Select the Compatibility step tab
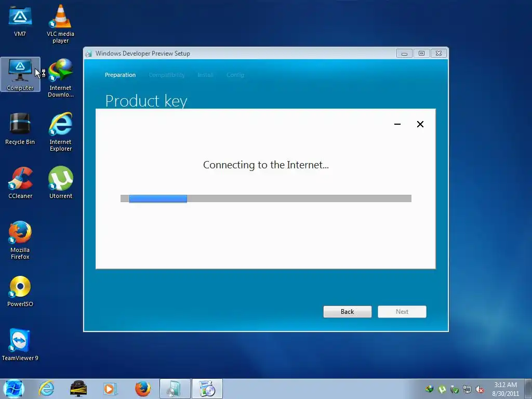Image resolution: width=532 pixels, height=399 pixels. (167, 75)
